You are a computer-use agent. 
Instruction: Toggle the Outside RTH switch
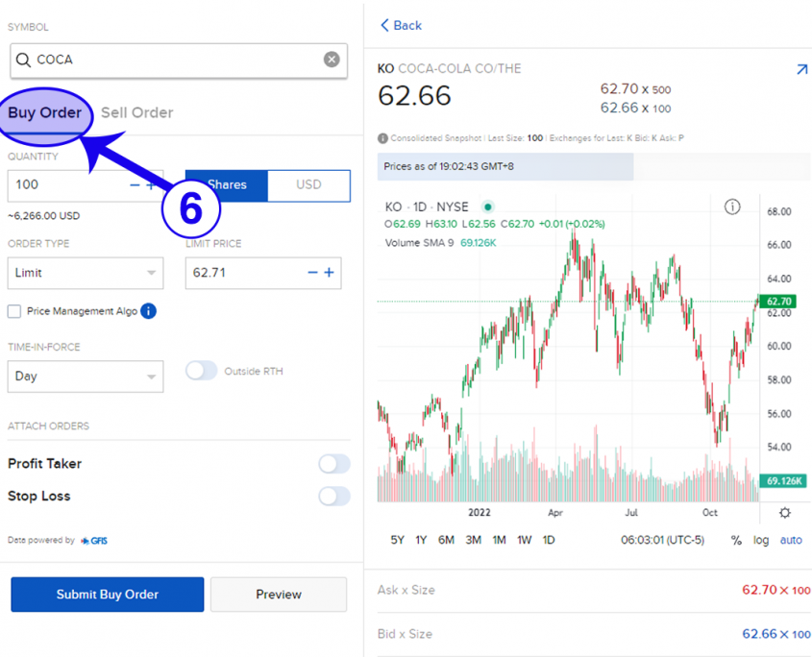pyautogui.click(x=201, y=371)
